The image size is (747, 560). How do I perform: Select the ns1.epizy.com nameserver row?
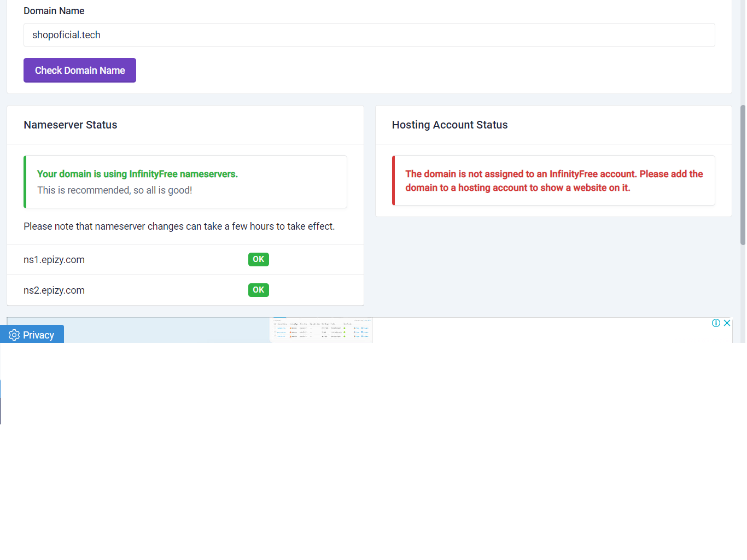click(54, 260)
